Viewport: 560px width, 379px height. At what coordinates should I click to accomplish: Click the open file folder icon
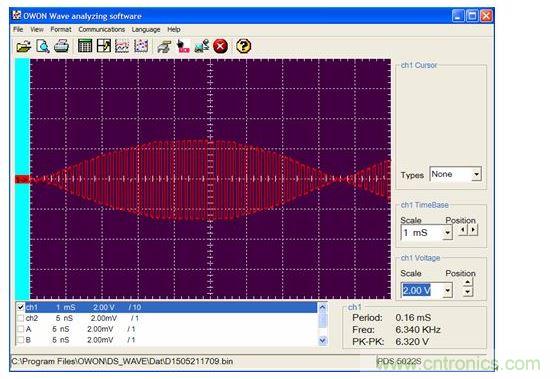[24, 46]
